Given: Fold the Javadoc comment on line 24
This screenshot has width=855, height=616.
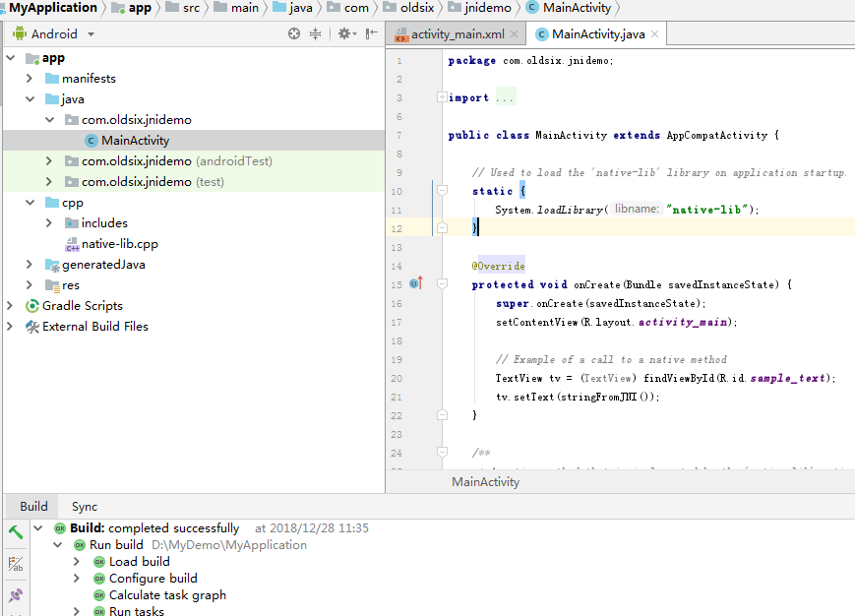Looking at the screenshot, I should pyautogui.click(x=442, y=452).
